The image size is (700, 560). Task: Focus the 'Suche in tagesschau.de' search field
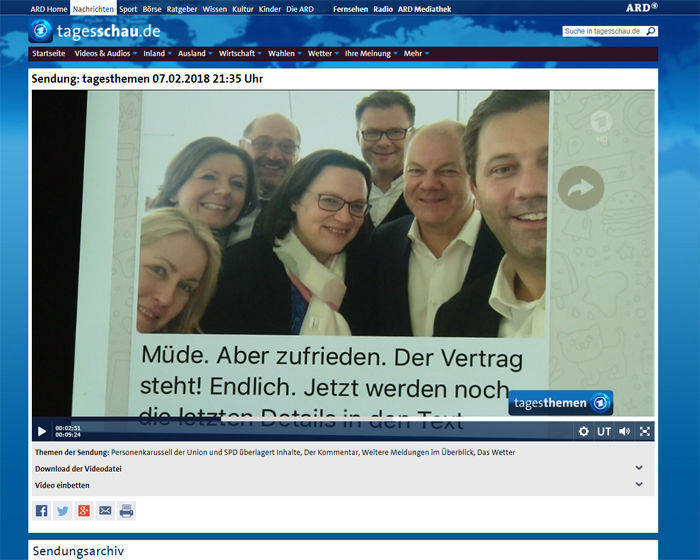click(604, 31)
